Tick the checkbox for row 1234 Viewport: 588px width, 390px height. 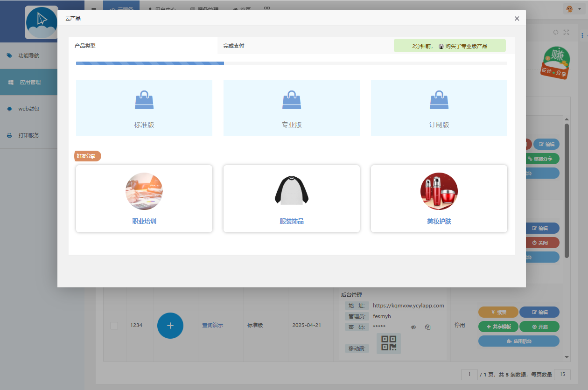[114, 325]
